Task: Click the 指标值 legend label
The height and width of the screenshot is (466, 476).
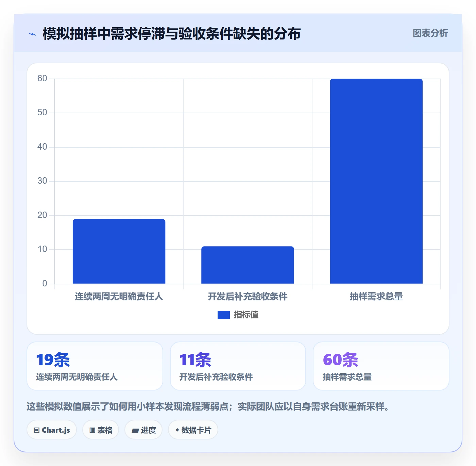Action: pos(246,315)
